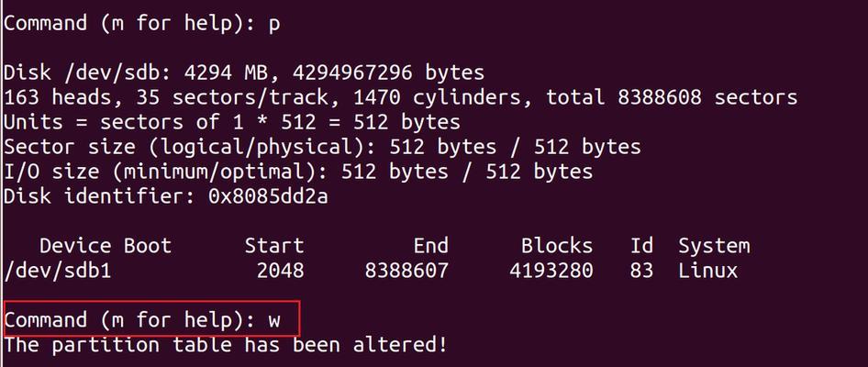Click the 'I/O size (minimum/optimal)' line

298,172
